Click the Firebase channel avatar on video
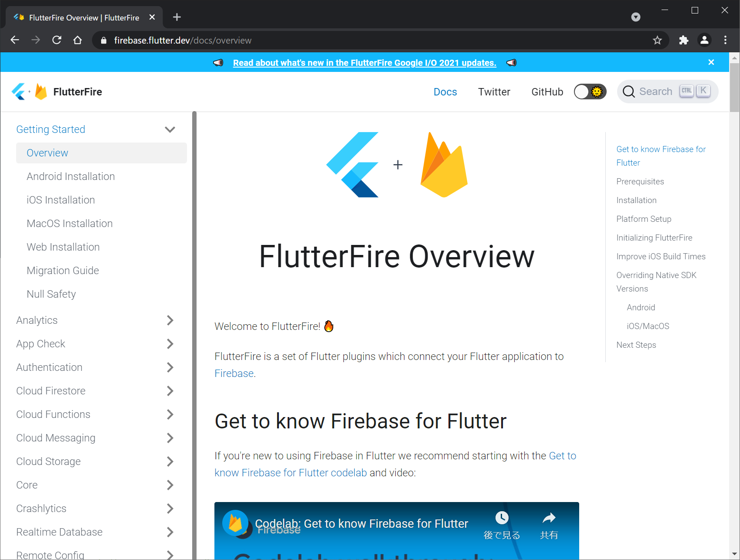The width and height of the screenshot is (740, 560). coord(235,523)
